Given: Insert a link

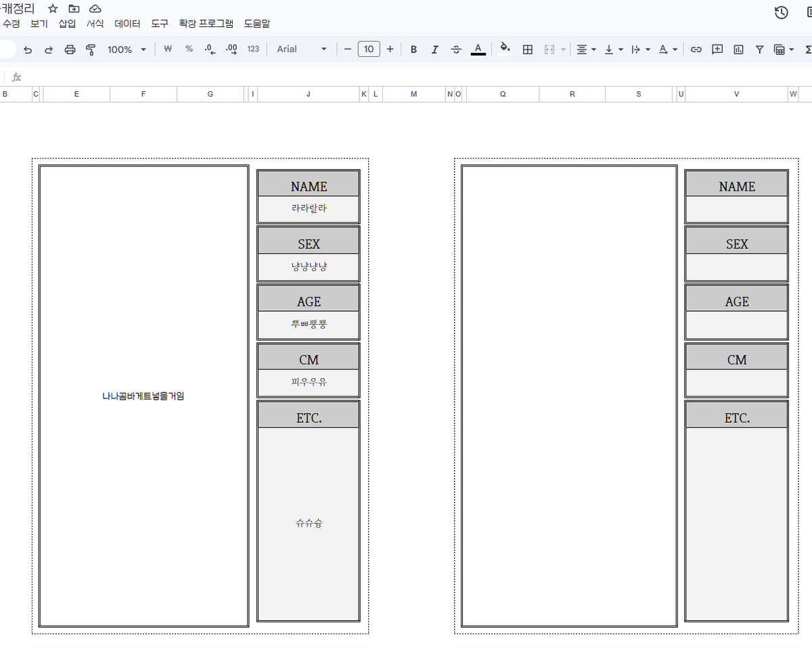Looking at the screenshot, I should [696, 49].
